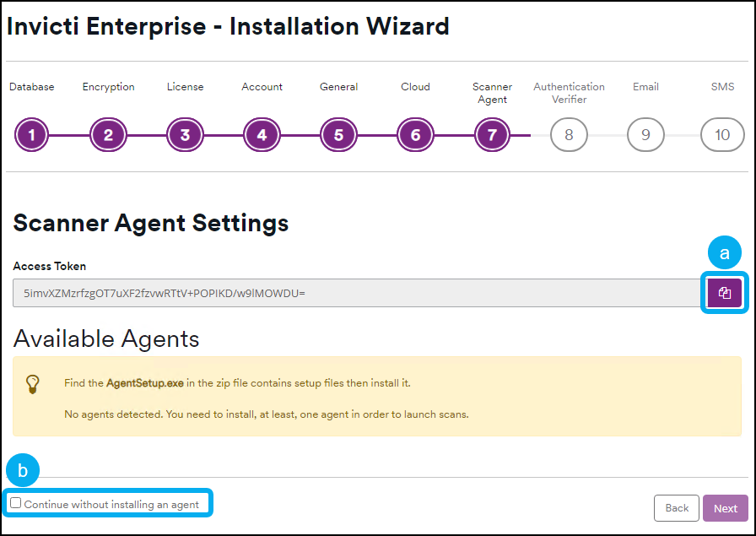Click the Database step label

tap(31, 87)
